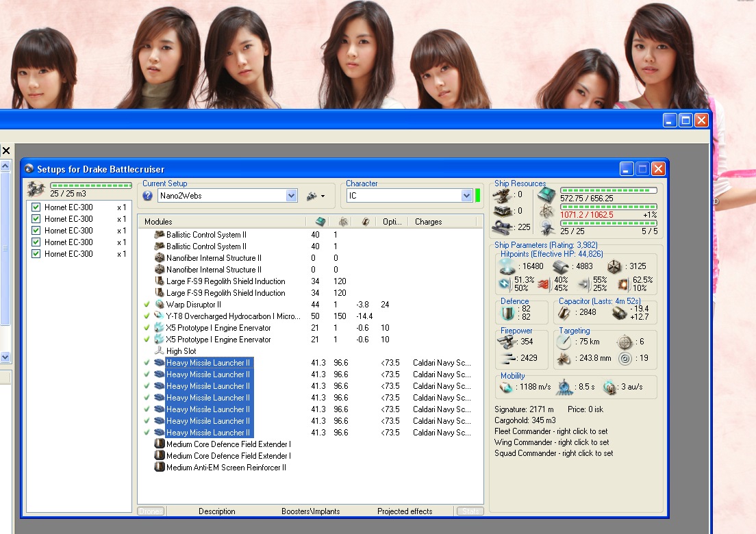Open the Projected effects tab
Image resolution: width=756 pixels, height=534 pixels.
405,511
